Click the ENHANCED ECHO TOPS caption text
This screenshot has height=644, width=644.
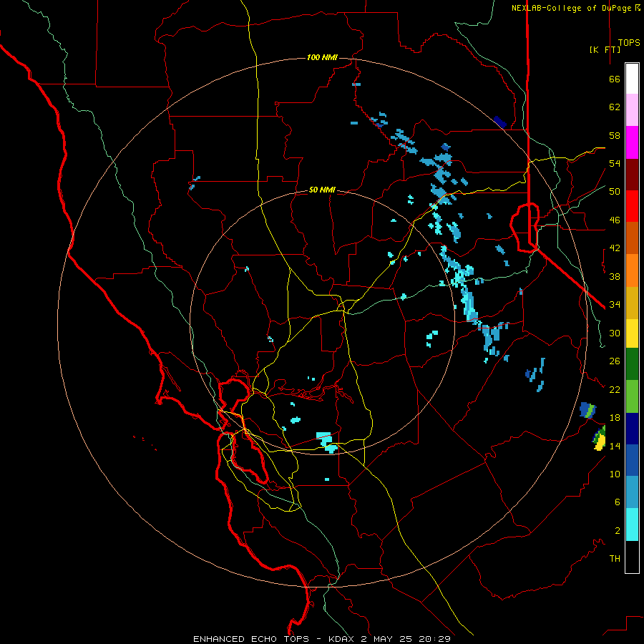click(x=251, y=639)
